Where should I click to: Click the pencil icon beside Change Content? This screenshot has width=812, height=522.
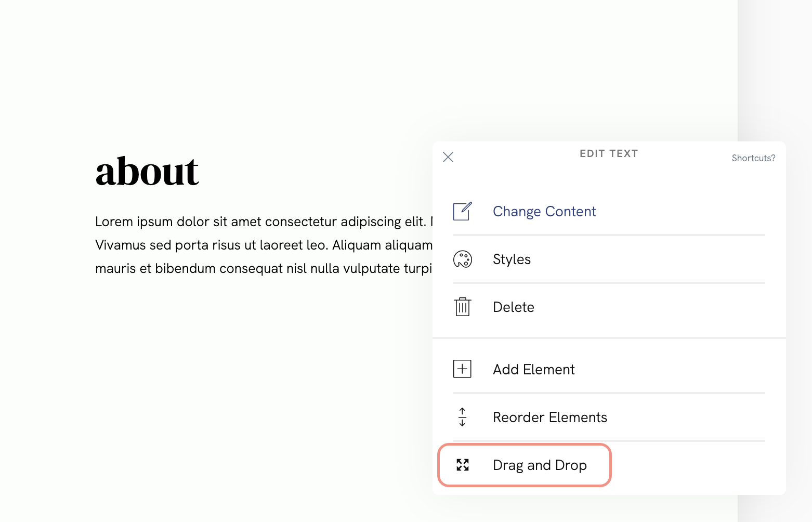coord(462,211)
